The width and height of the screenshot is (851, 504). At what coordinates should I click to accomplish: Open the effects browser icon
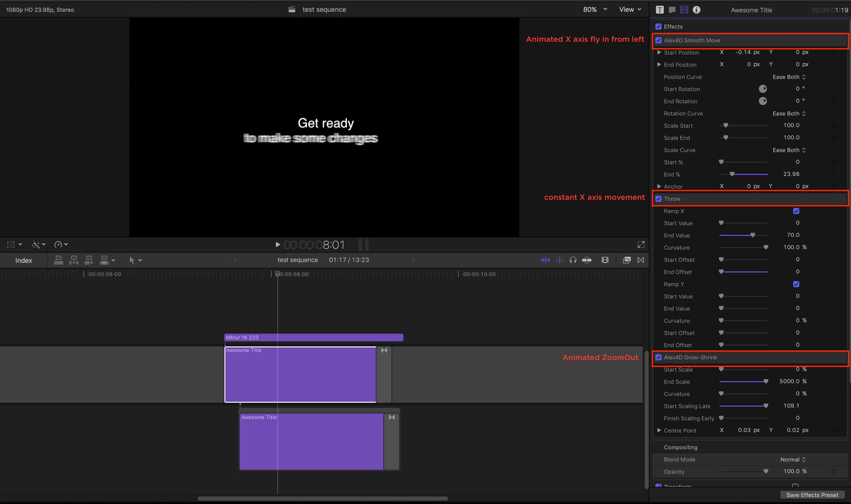click(627, 260)
